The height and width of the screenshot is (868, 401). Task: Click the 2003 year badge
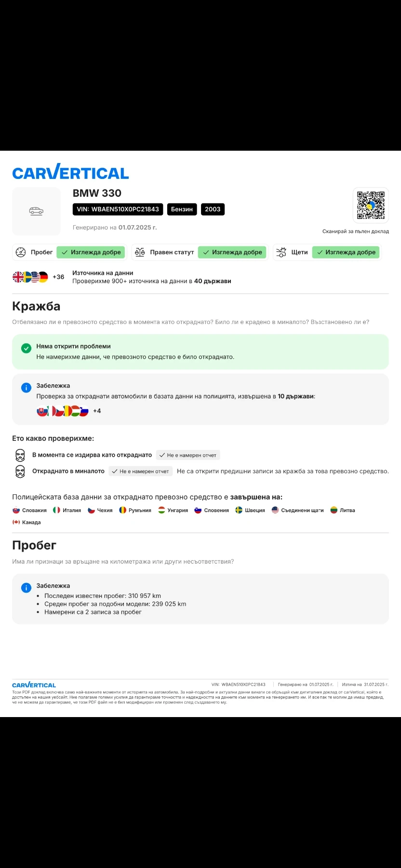click(x=213, y=209)
